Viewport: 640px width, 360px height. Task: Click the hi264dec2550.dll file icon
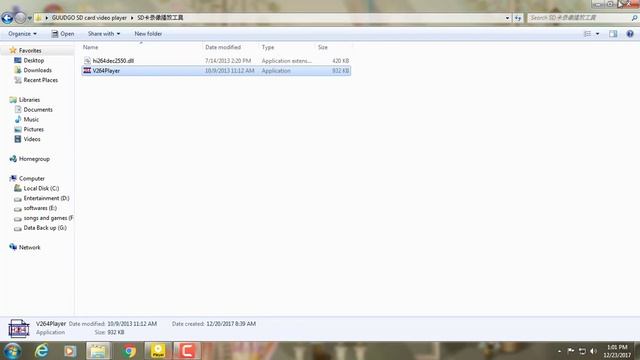point(87,61)
